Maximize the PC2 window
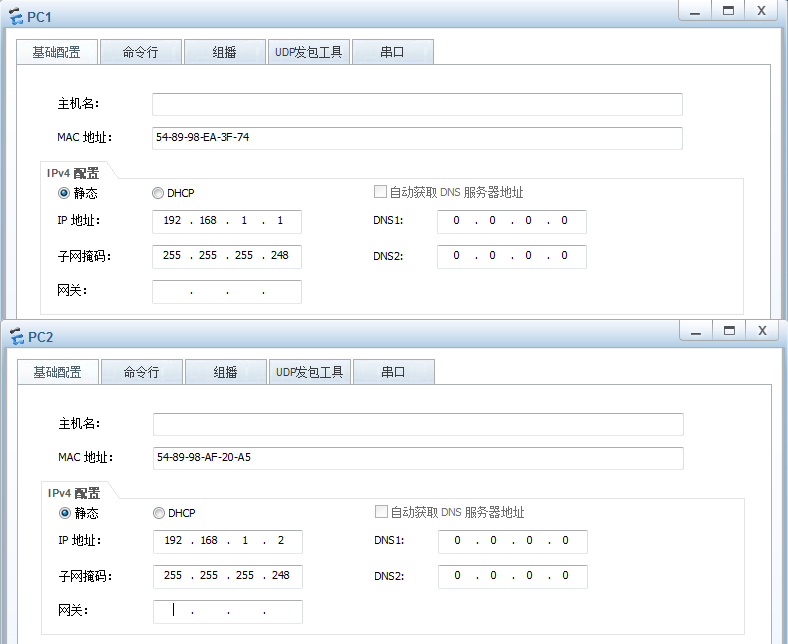The image size is (788, 644). [x=729, y=330]
